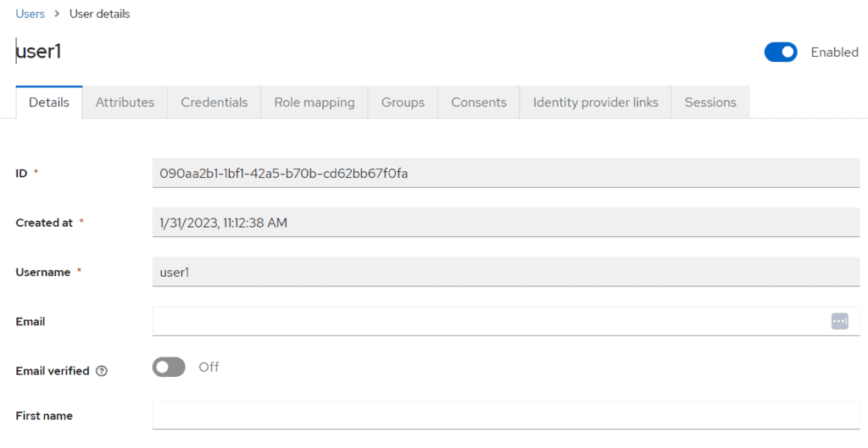The width and height of the screenshot is (868, 448).
Task: Click the password manager icon in Email field
Action: tap(839, 321)
